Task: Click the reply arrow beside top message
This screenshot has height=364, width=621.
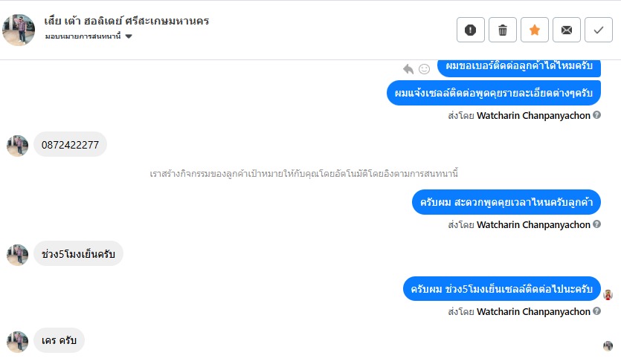Action: click(x=408, y=69)
